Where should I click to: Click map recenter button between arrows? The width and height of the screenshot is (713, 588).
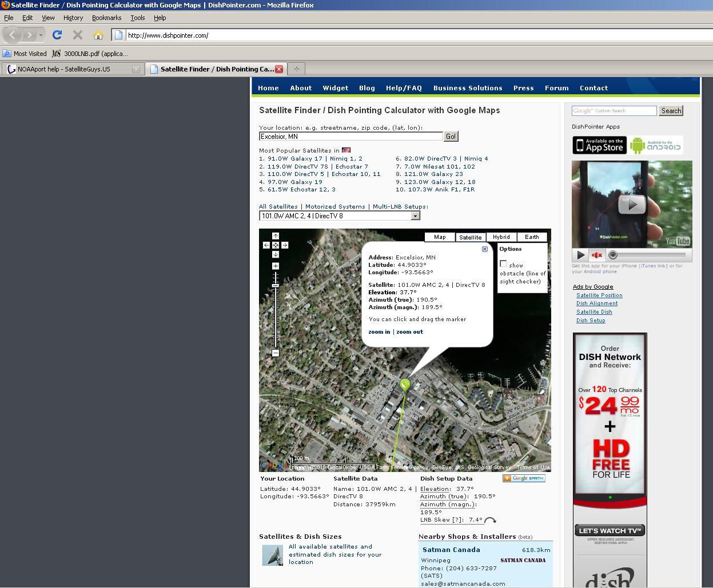coord(276,245)
